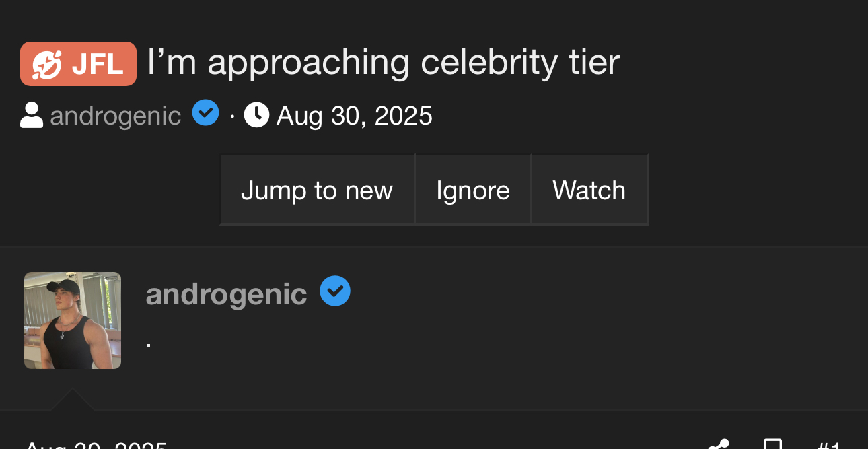
Task: Open the androgenic avatar photo
Action: click(73, 320)
